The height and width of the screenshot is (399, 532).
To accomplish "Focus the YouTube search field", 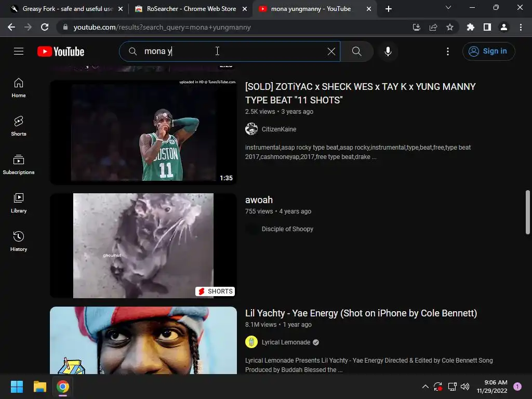I will pyautogui.click(x=229, y=51).
